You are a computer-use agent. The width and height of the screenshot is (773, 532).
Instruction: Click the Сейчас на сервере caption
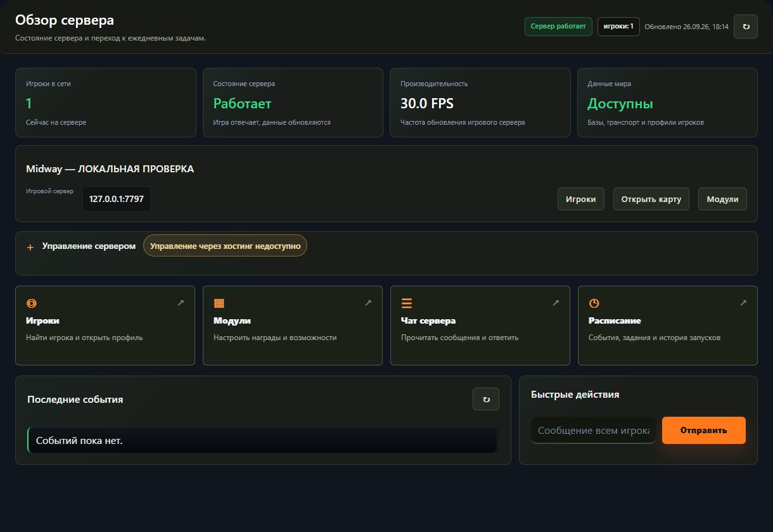pos(56,122)
